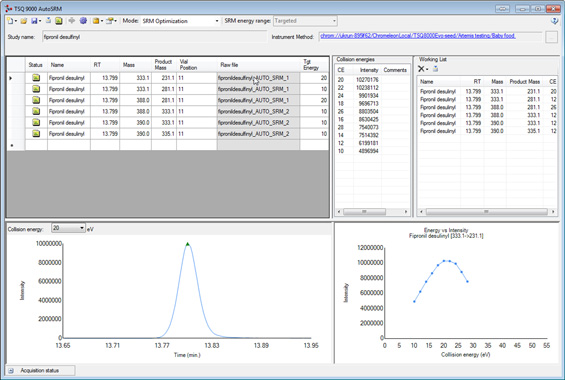The width and height of the screenshot is (565, 380).
Task: Open the yellow box icon's dropdown arrow
Action: (x=102, y=21)
